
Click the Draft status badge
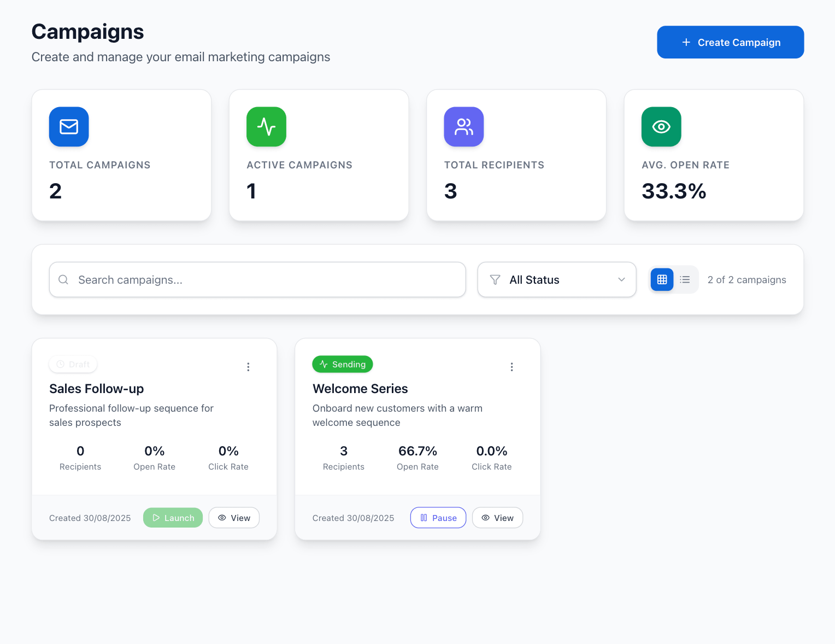tap(73, 364)
